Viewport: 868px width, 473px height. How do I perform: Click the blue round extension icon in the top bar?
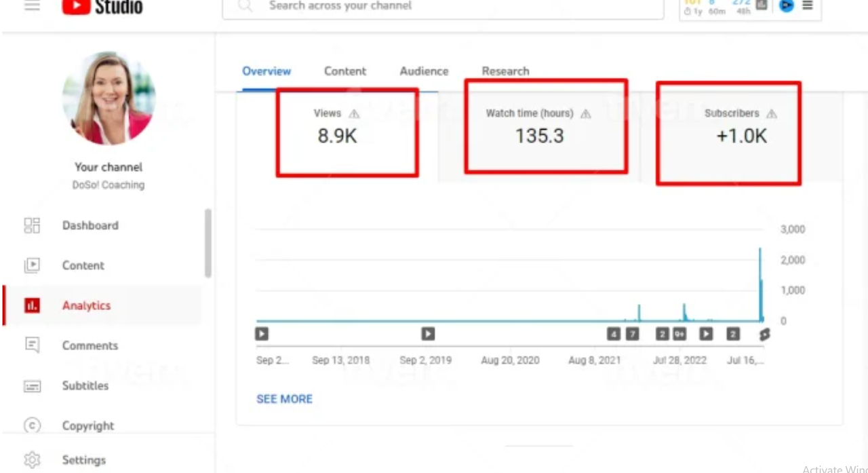click(786, 5)
